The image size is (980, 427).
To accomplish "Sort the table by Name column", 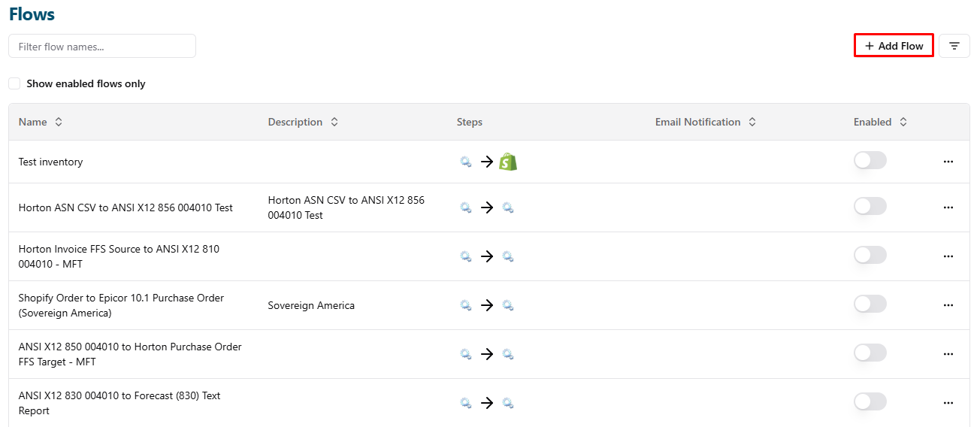I will [41, 122].
